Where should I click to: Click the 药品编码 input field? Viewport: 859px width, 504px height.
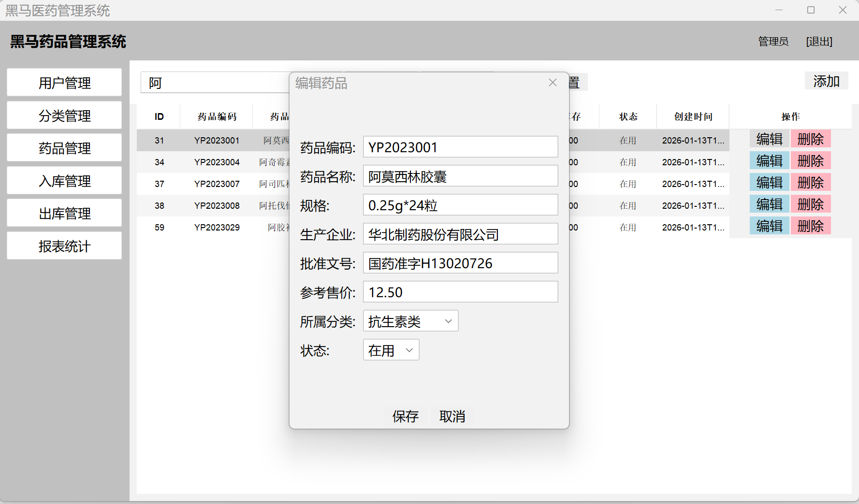[460, 147]
